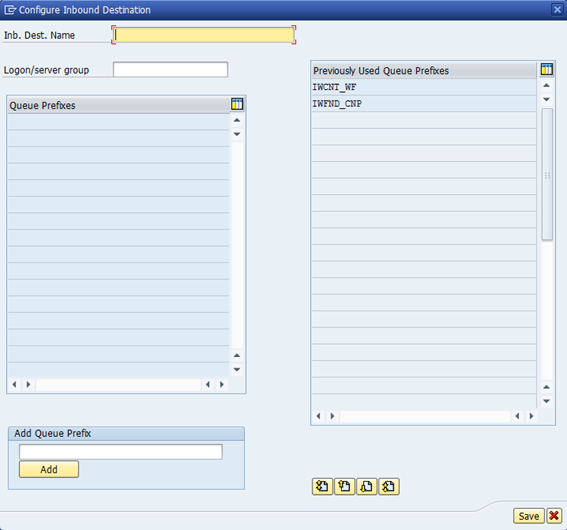Viewport: 567px width, 530px height.
Task: Click the Next Page navigation icon
Action: pos(366,487)
